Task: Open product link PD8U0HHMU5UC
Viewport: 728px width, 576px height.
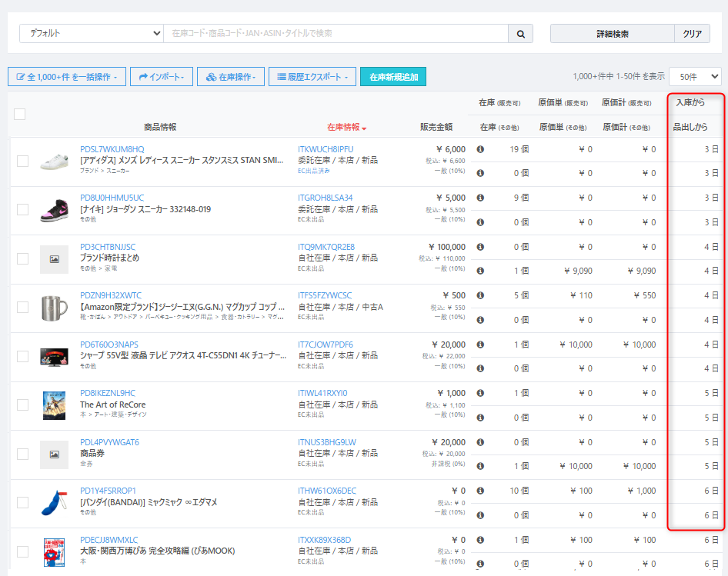Action: click(x=112, y=198)
